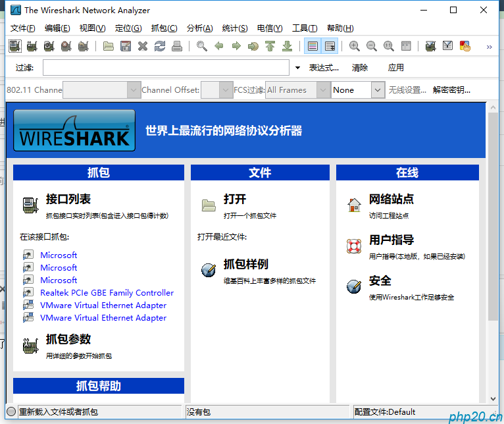This screenshot has width=504, height=424.
Task: Click the capture options toolbar icon
Action: click(32, 46)
